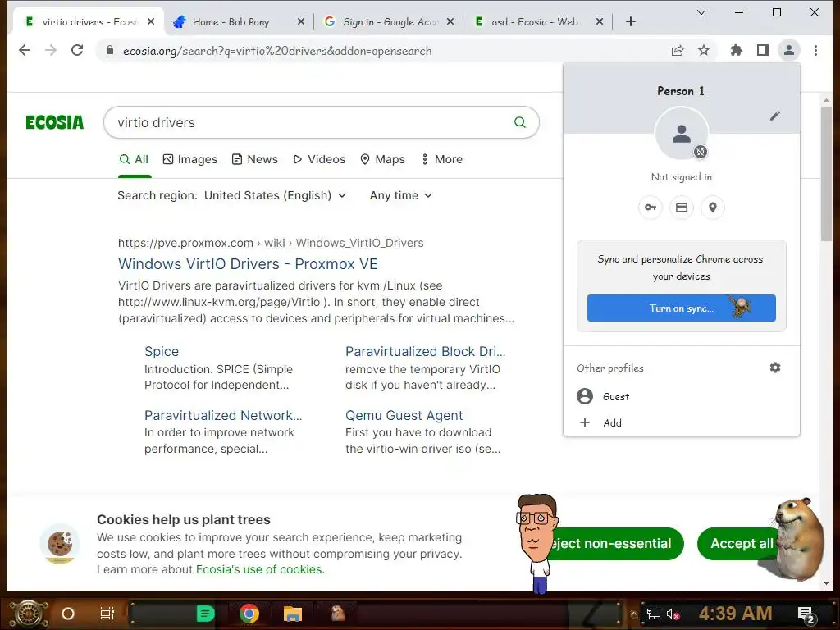The height and width of the screenshot is (630, 840).
Task: Select the Images search filter
Action: pyautogui.click(x=190, y=160)
